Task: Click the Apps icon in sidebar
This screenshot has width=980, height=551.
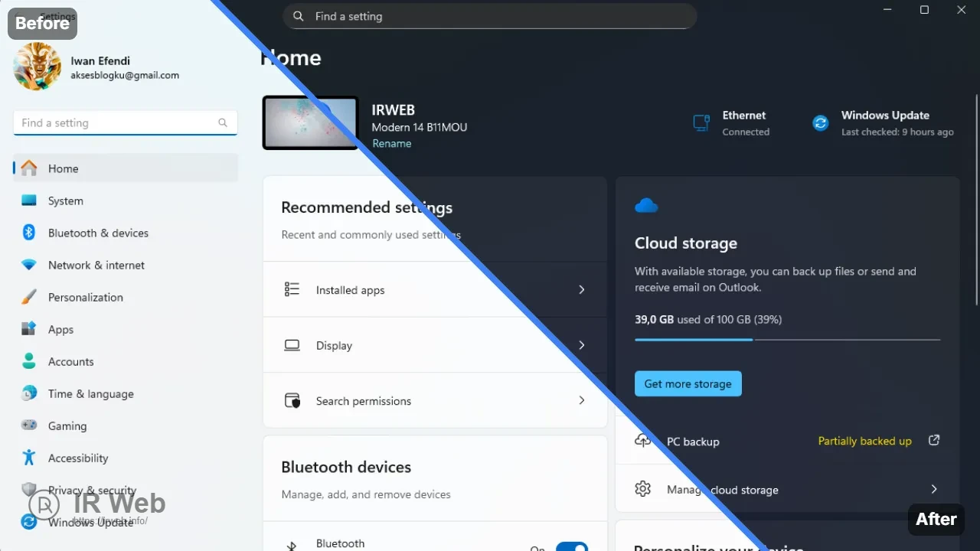Action: pyautogui.click(x=29, y=329)
